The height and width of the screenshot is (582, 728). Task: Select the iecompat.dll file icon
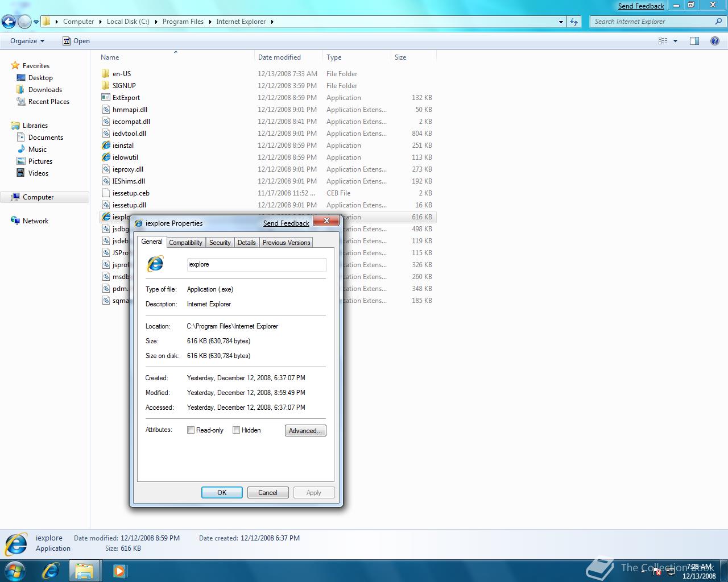pyautogui.click(x=106, y=122)
